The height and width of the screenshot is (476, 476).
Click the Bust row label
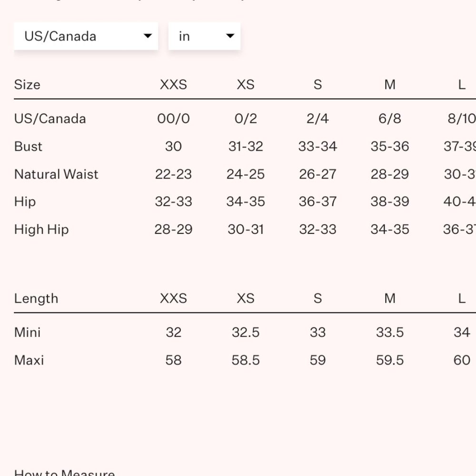pyautogui.click(x=28, y=147)
